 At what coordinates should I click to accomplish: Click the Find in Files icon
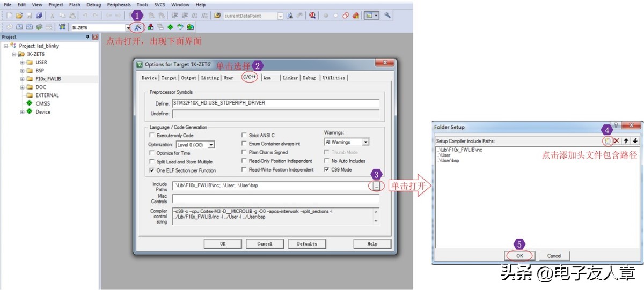pos(217,16)
